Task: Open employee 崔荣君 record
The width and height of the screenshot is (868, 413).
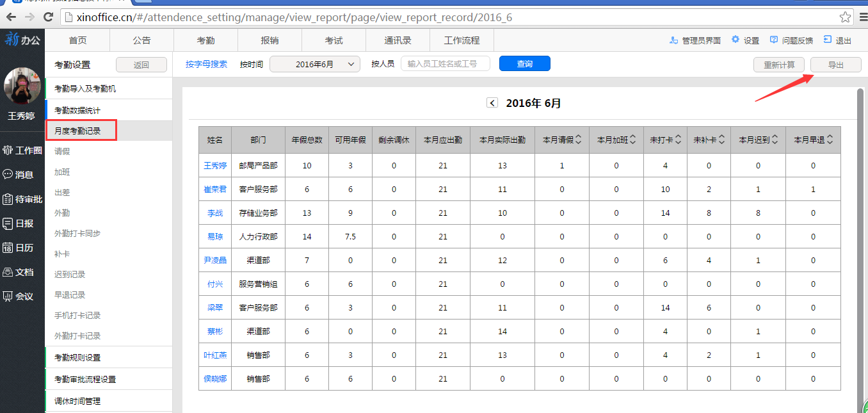Action: coord(215,190)
